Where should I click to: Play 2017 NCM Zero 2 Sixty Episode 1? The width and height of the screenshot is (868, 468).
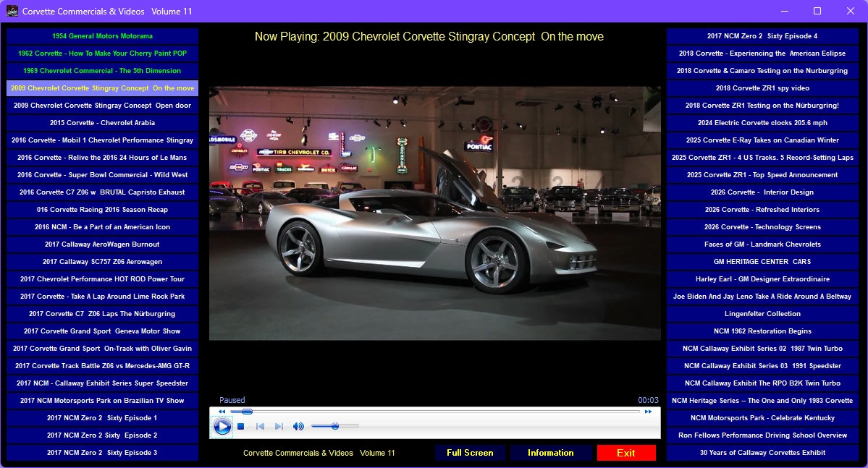click(x=102, y=417)
